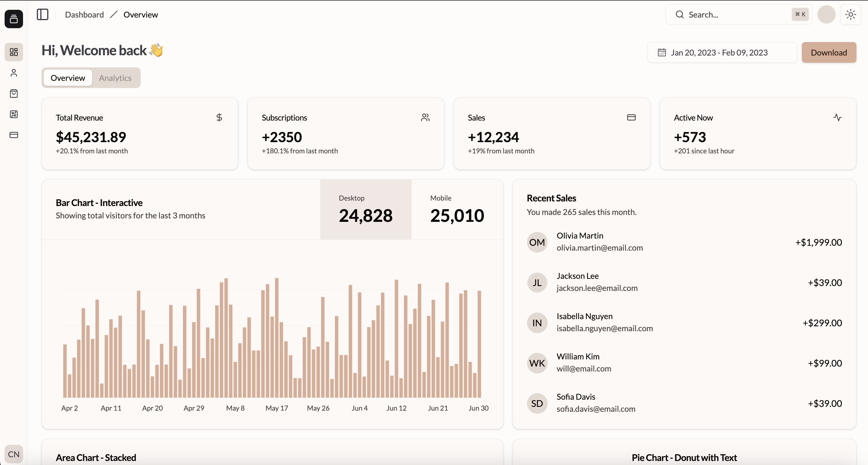This screenshot has height=465, width=868.
Task: Click the Dashboard breadcrumb link
Action: (84, 14)
